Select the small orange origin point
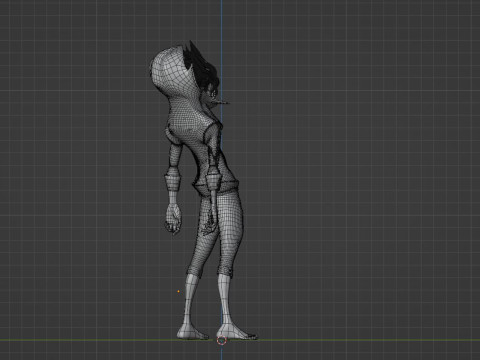 click(178, 291)
